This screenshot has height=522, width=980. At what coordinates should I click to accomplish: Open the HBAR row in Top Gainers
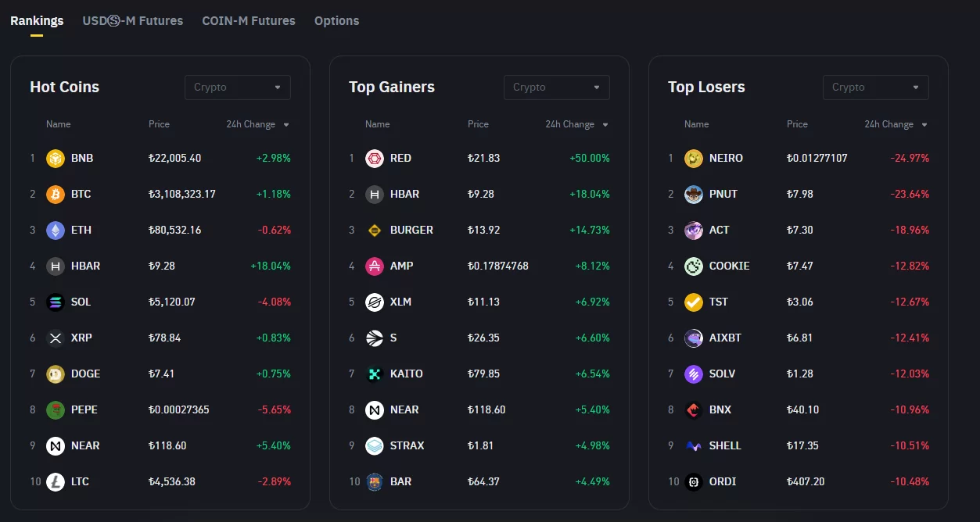tap(479, 195)
